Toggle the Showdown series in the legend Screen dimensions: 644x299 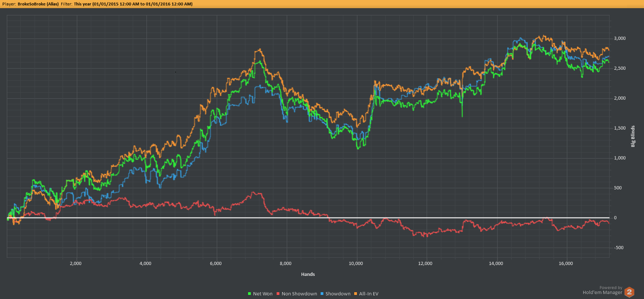(336, 294)
